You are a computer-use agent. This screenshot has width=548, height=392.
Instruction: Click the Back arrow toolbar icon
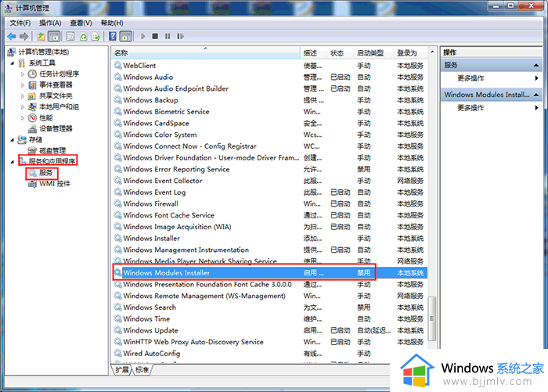point(12,36)
